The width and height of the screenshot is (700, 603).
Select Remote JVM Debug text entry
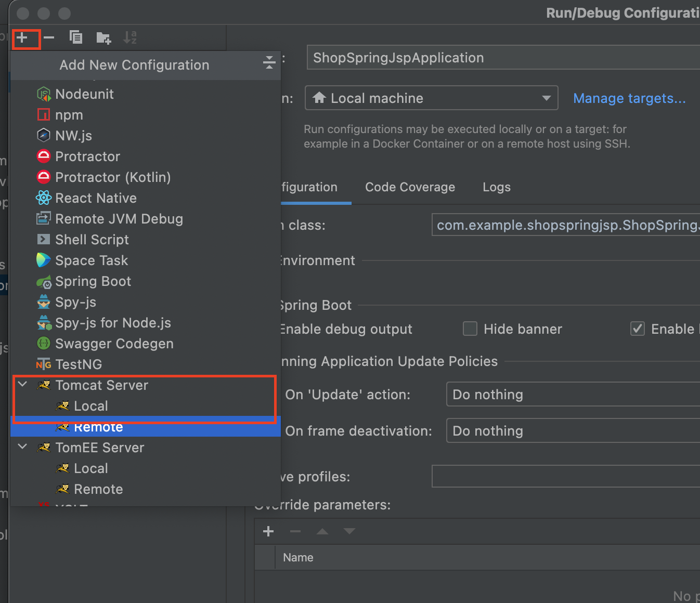[x=119, y=219]
